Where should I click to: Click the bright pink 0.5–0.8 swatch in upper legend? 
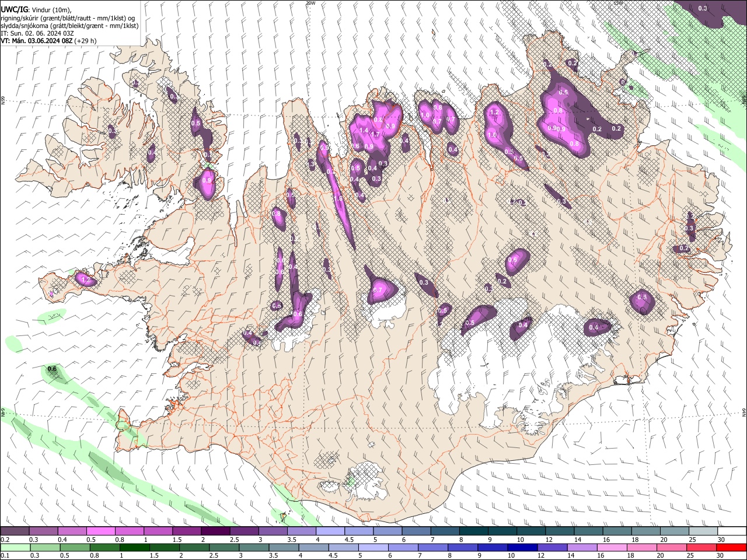[100, 531]
